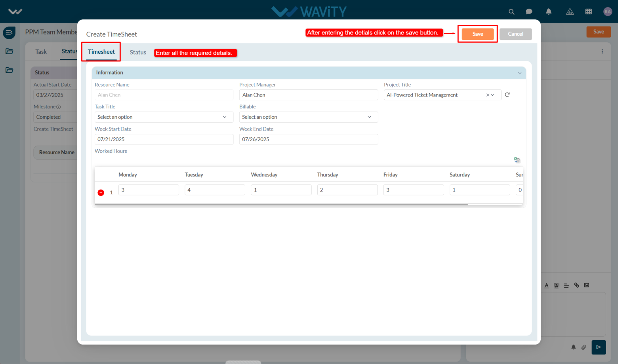618x364 pixels.
Task: Open the Task Title dropdown
Action: coord(164,117)
